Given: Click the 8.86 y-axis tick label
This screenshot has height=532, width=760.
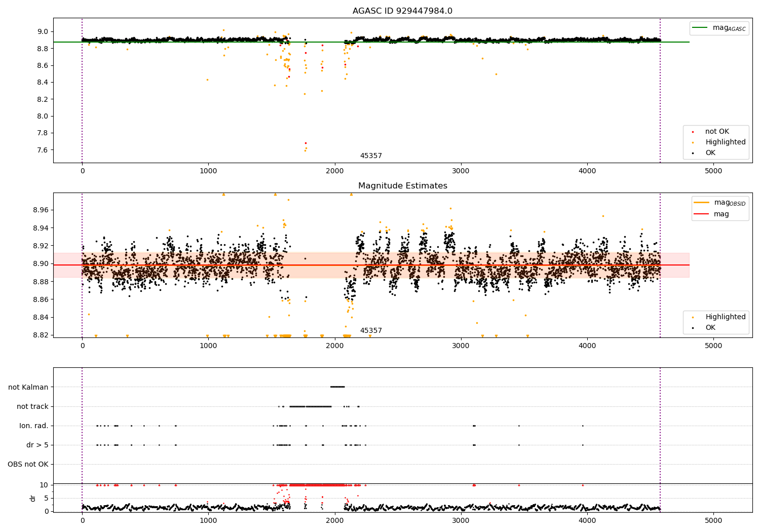Looking at the screenshot, I should [x=41, y=299].
